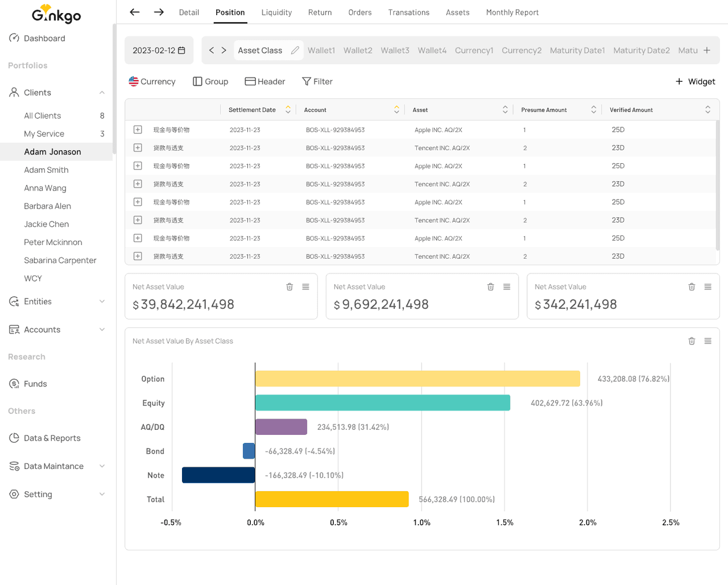Edit the Asset Class view with pencil icon
This screenshot has width=728, height=585.
coord(295,50)
